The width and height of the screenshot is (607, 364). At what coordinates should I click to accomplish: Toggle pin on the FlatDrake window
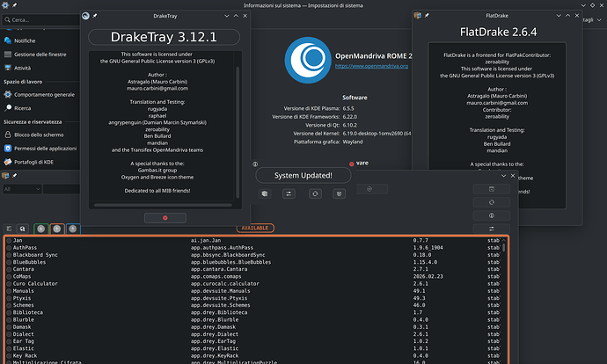point(427,15)
